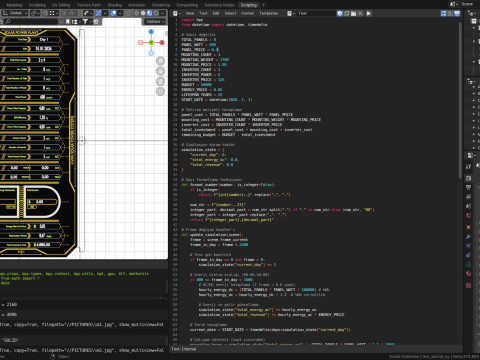This screenshot has height=360, width=480.
Task: Toggle proportional editing in the viewport header
Action: (x=64, y=13)
